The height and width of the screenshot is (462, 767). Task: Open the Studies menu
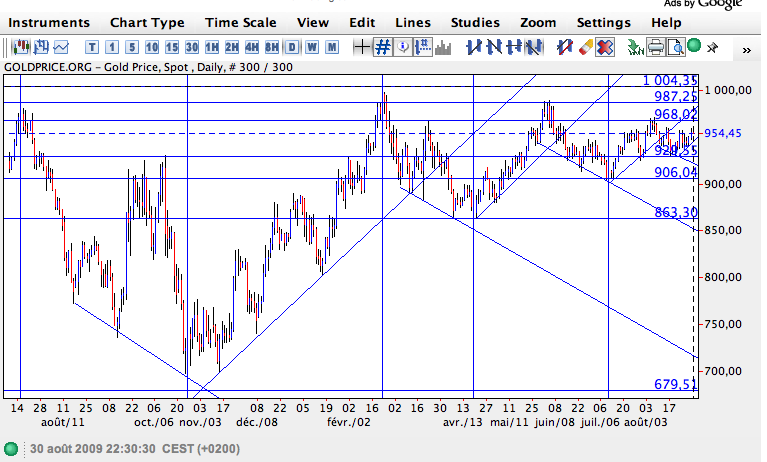(475, 22)
